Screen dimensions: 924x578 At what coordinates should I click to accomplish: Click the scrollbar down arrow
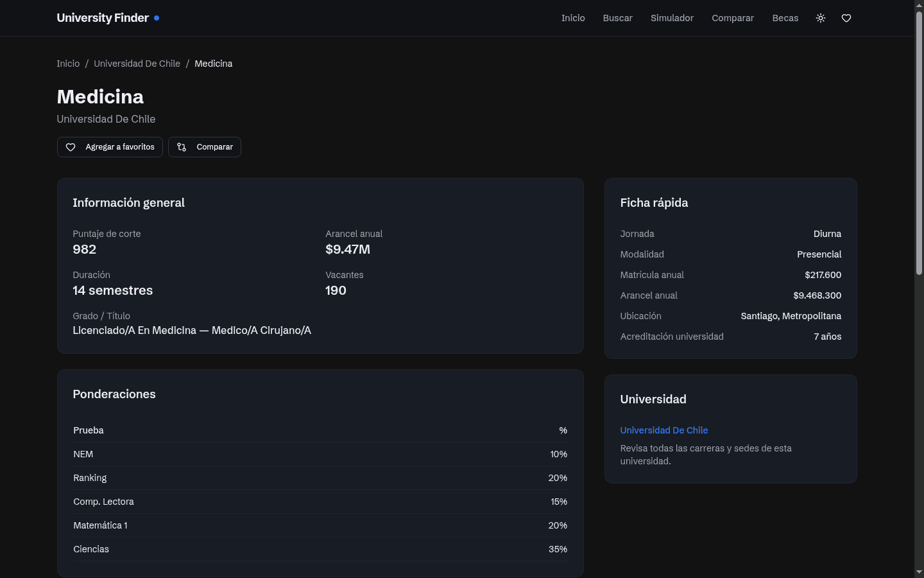(x=919, y=572)
